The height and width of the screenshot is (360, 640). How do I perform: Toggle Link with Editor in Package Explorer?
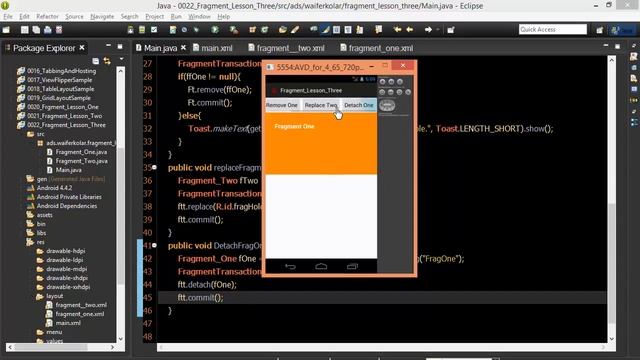(x=107, y=61)
